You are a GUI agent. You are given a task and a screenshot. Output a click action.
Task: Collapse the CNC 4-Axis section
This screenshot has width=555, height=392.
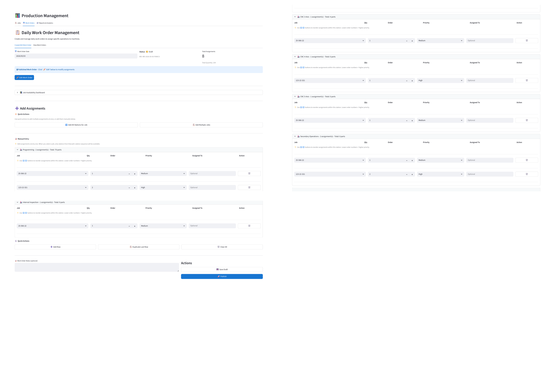[416, 57]
